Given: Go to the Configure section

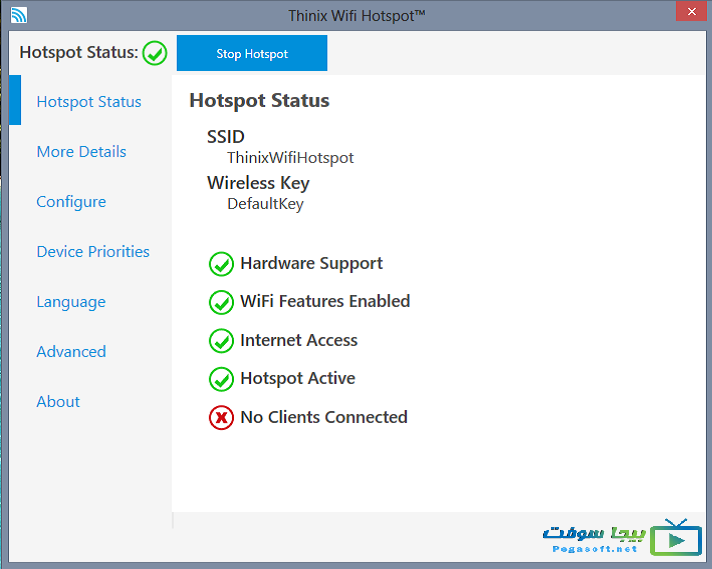Looking at the screenshot, I should pyautogui.click(x=71, y=202).
